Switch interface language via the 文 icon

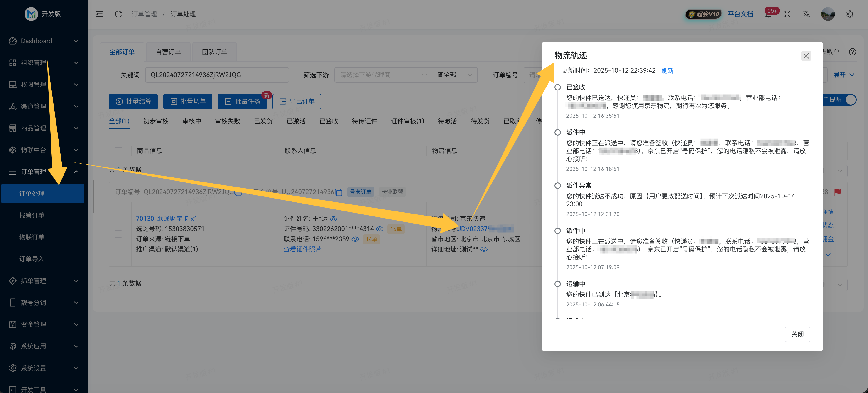806,14
